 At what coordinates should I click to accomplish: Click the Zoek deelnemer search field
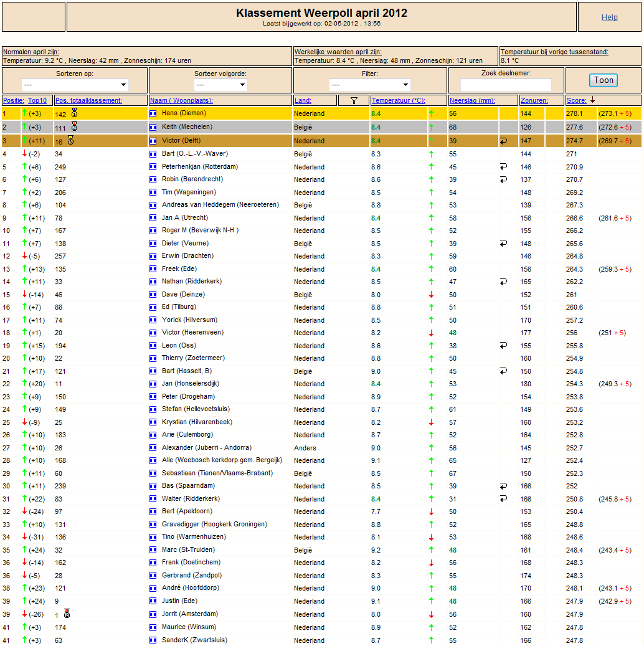click(x=506, y=85)
